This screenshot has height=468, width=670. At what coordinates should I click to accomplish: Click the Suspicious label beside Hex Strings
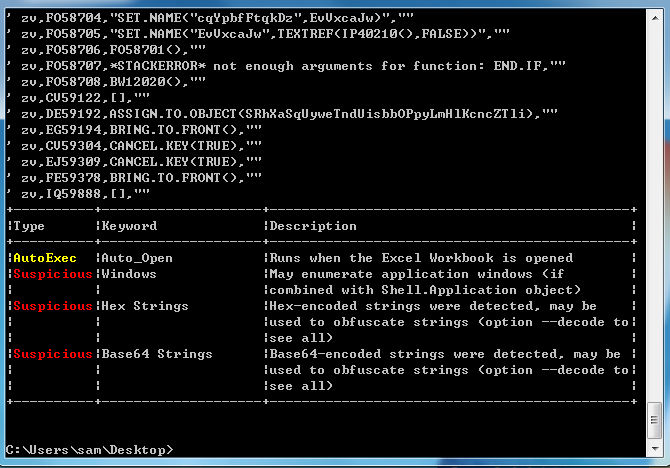pyautogui.click(x=53, y=306)
